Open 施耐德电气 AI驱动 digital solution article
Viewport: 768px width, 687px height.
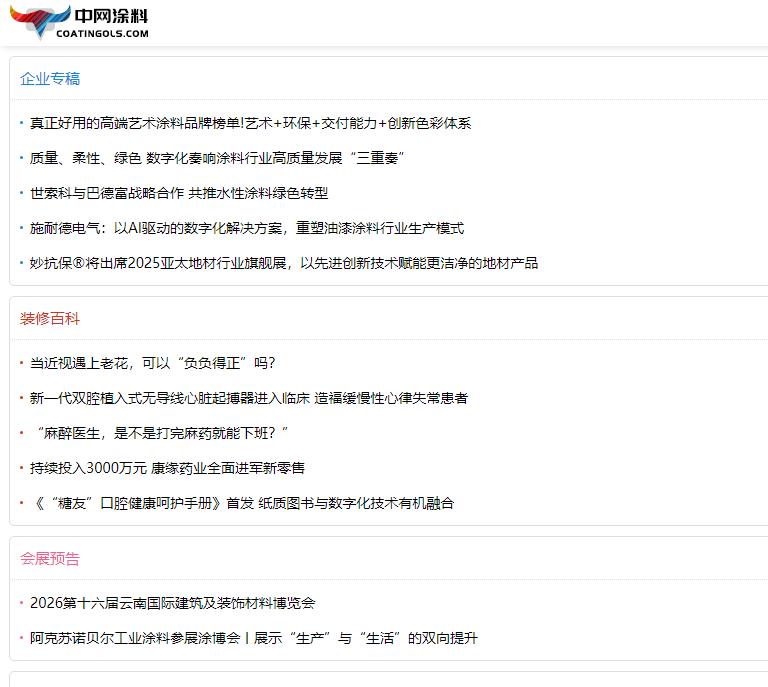[x=247, y=228]
